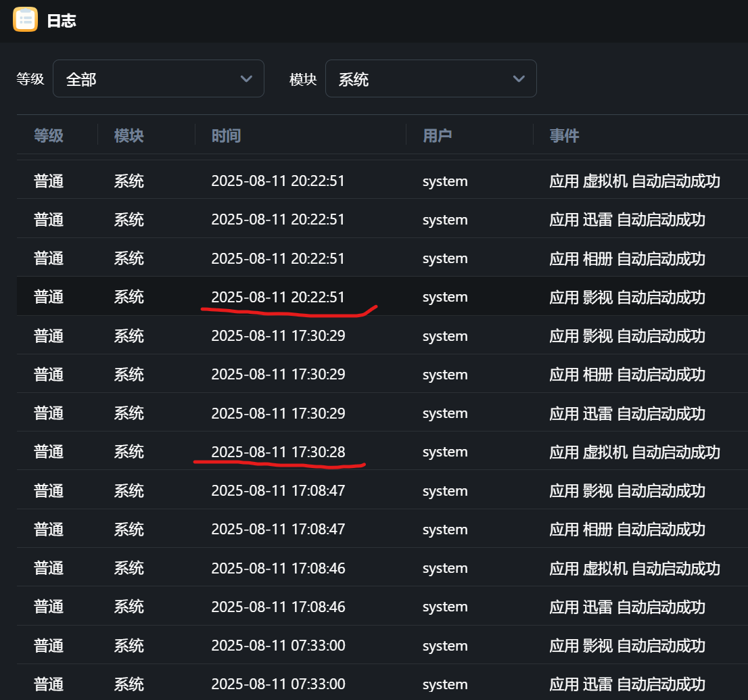Screen dimensions: 748x700
Task: Click time 2025-08-11 17:30:29 in 影视 row
Action: tap(278, 335)
